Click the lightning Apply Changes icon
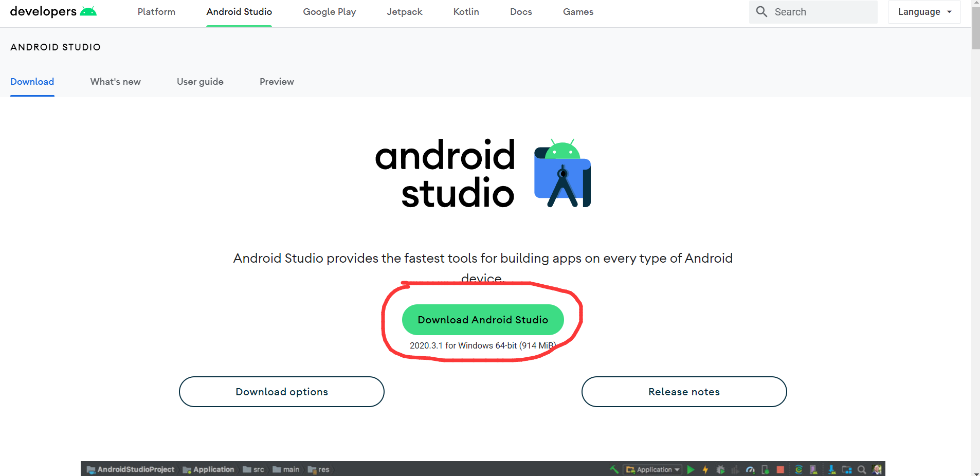This screenshot has width=980, height=476. point(705,469)
